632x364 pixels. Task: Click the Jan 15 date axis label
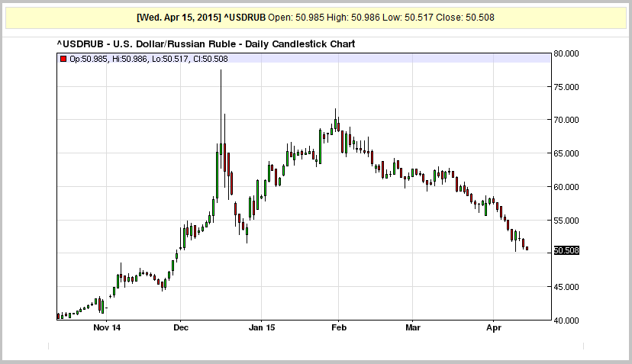point(262,327)
